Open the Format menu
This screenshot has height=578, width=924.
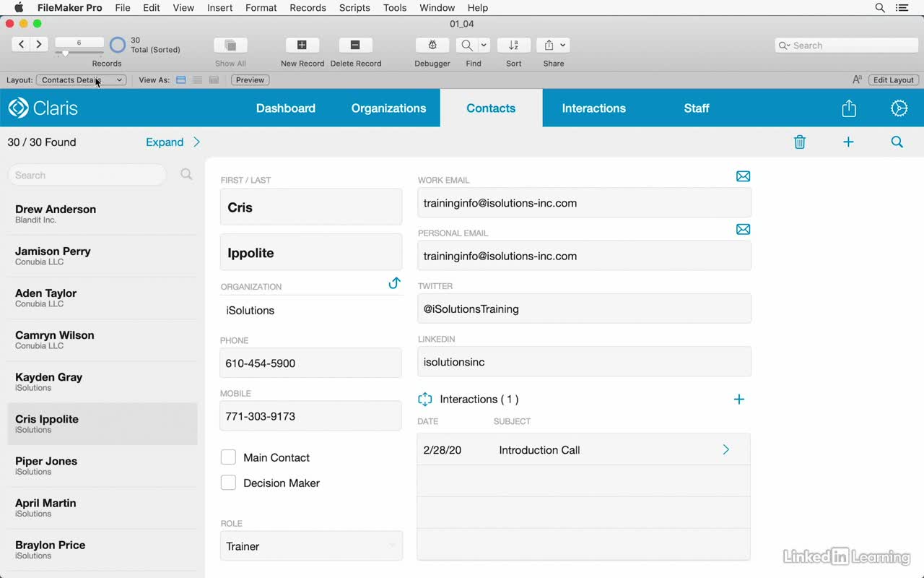click(261, 8)
